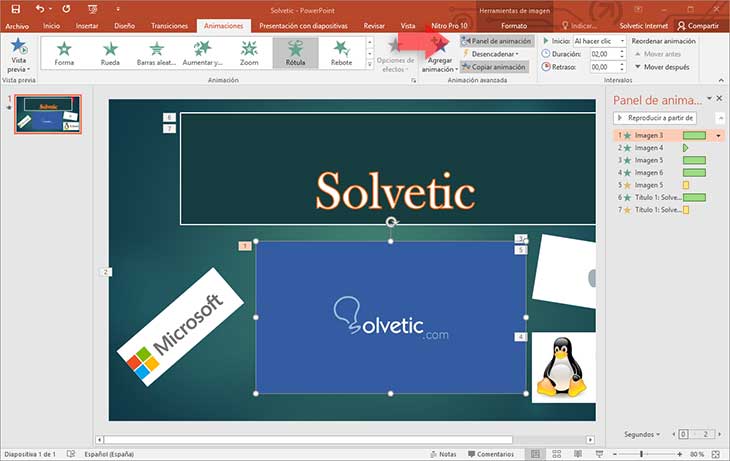The width and height of the screenshot is (730, 461).
Task: Open the Formato image tools tab
Action: (x=514, y=26)
